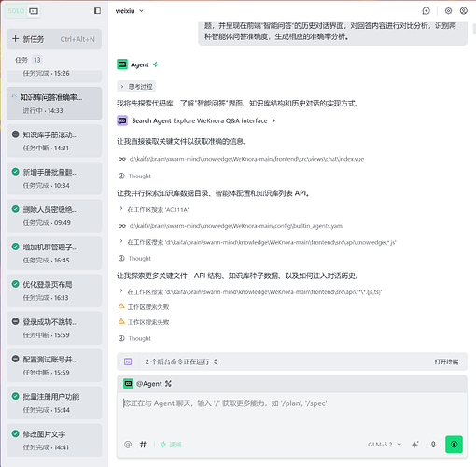Open task 登录成功不跳转

(54, 328)
